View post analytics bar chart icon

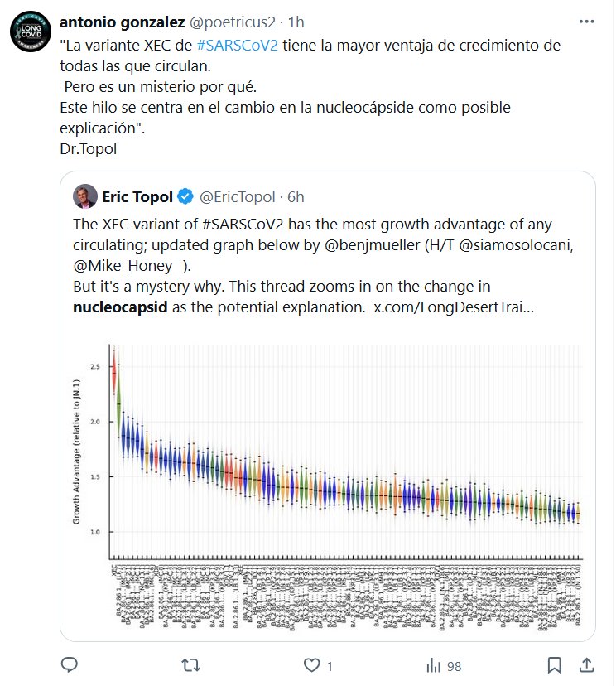[x=433, y=665]
